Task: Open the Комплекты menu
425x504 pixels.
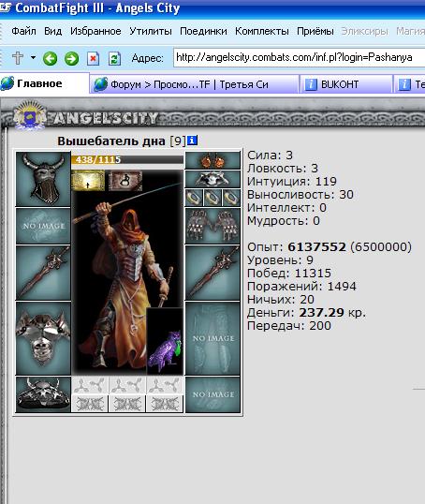Action: tap(262, 31)
